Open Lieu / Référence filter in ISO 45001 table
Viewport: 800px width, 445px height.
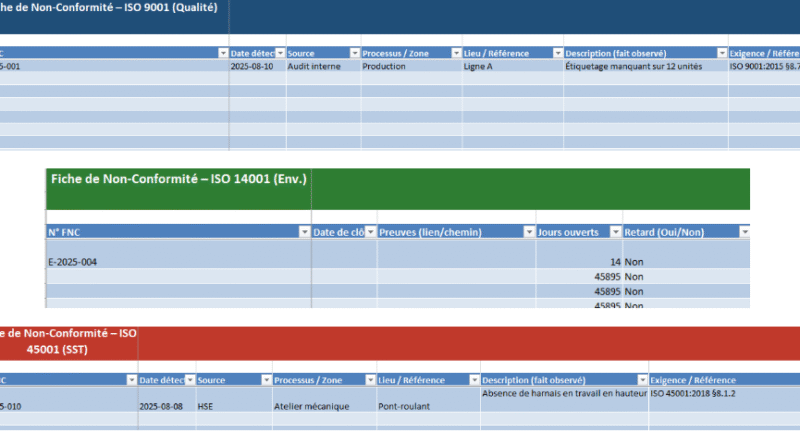click(472, 380)
